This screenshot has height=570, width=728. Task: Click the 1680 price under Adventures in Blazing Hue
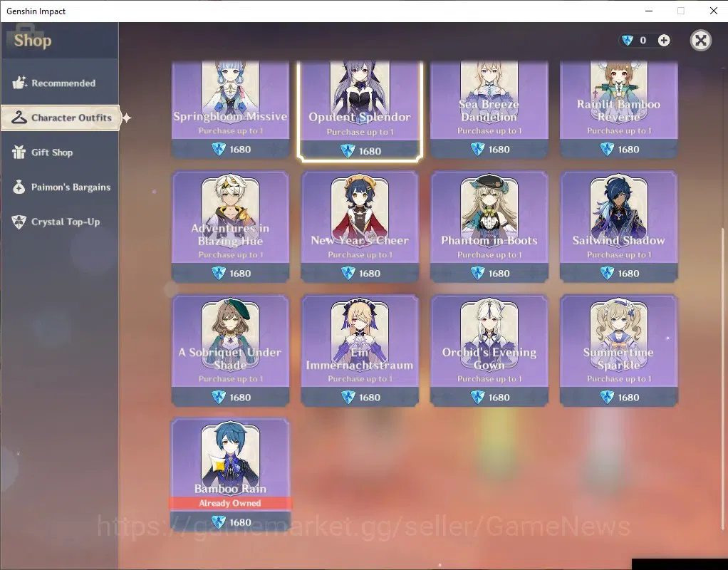coord(240,273)
